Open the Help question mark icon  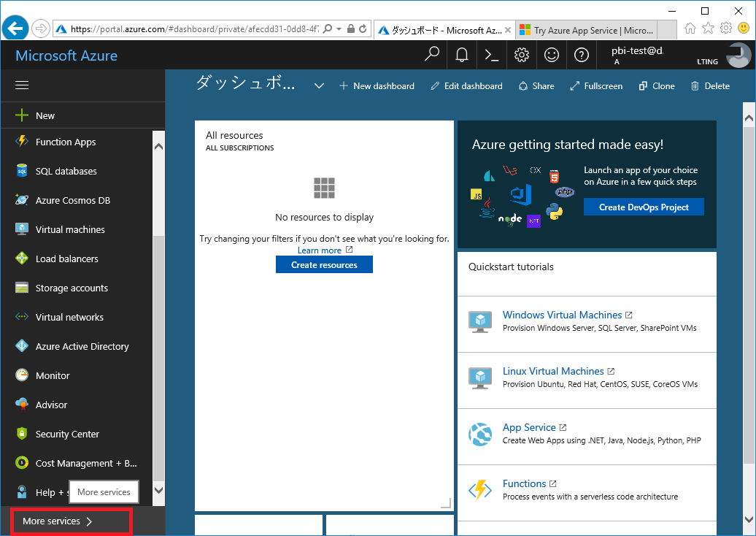[x=581, y=55]
